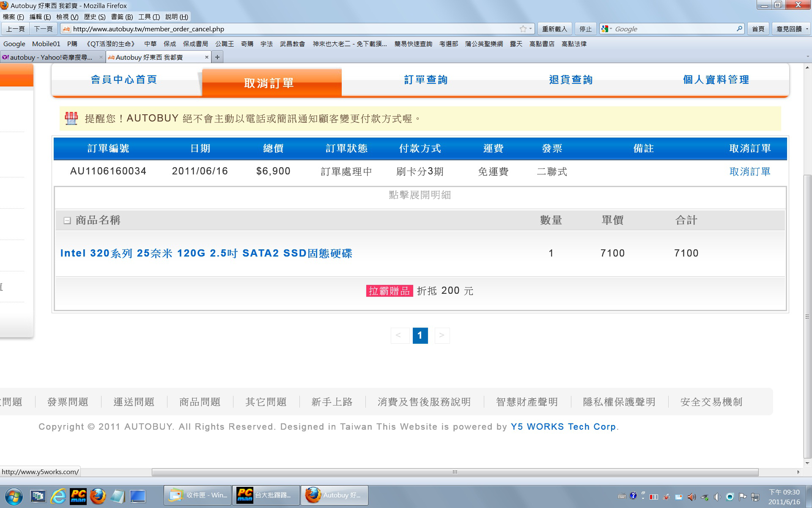Open the Y5 WORKS Tech Corp link
The height and width of the screenshot is (508, 812).
pos(563,427)
